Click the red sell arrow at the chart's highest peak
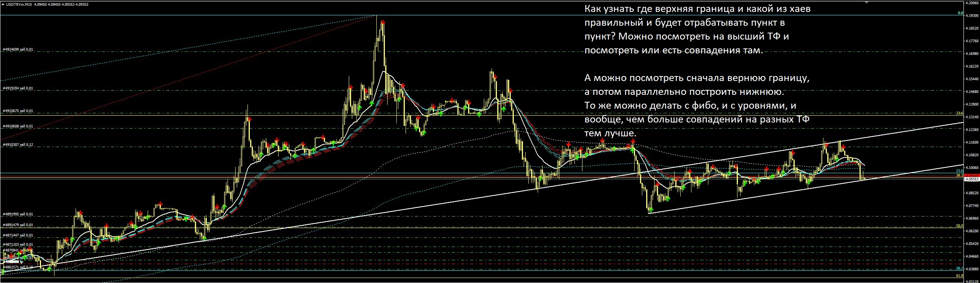Image resolution: width=980 pixels, height=283 pixels. click(383, 23)
